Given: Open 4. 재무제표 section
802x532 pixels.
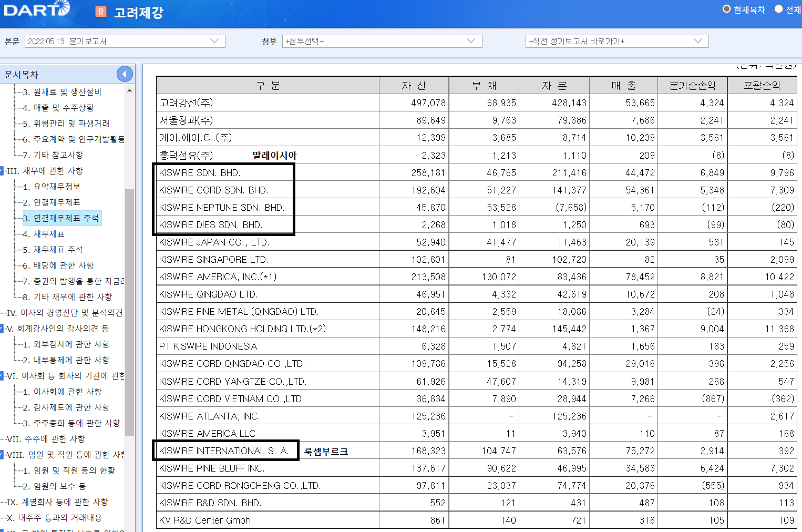Looking at the screenshot, I should pos(44,234).
